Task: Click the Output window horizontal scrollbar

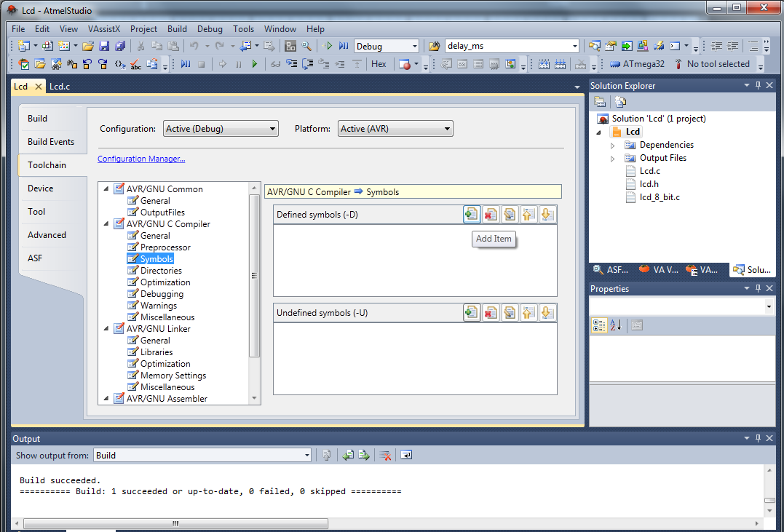Action: pyautogui.click(x=175, y=523)
